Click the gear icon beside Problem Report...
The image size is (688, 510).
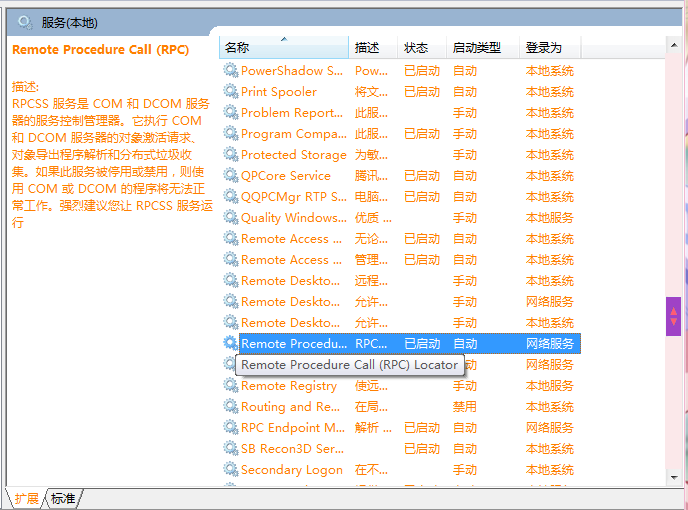230,112
